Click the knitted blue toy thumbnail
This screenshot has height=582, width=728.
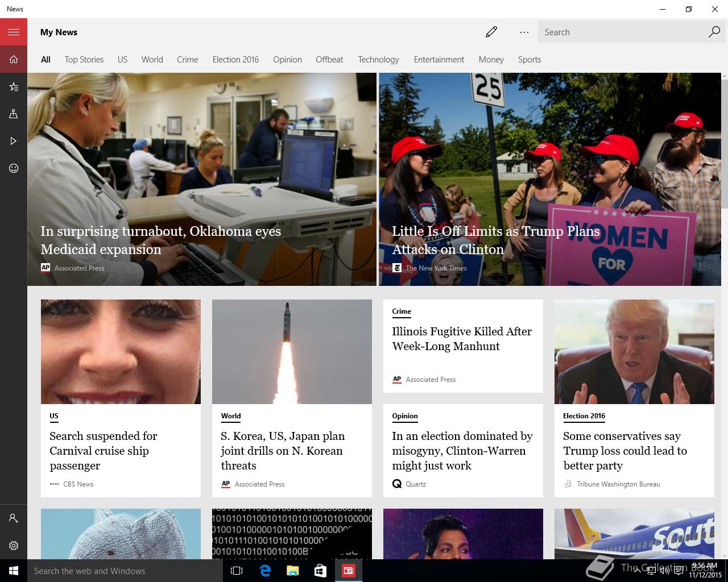click(121, 534)
